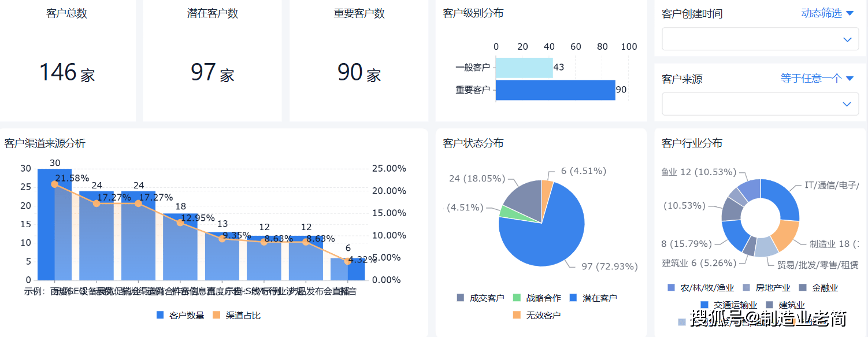Click the 客户总数 card title
Image resolution: width=868 pixels, height=337 pixels.
click(66, 13)
